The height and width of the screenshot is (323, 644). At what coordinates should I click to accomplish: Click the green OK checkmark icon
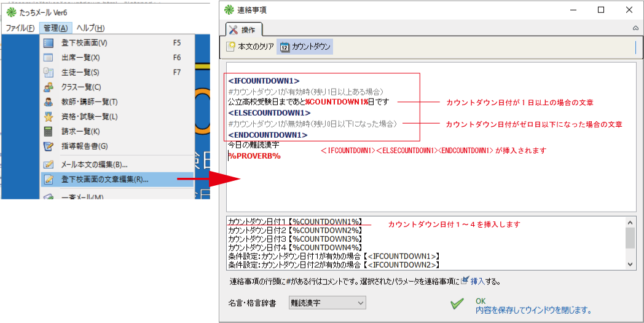click(457, 304)
